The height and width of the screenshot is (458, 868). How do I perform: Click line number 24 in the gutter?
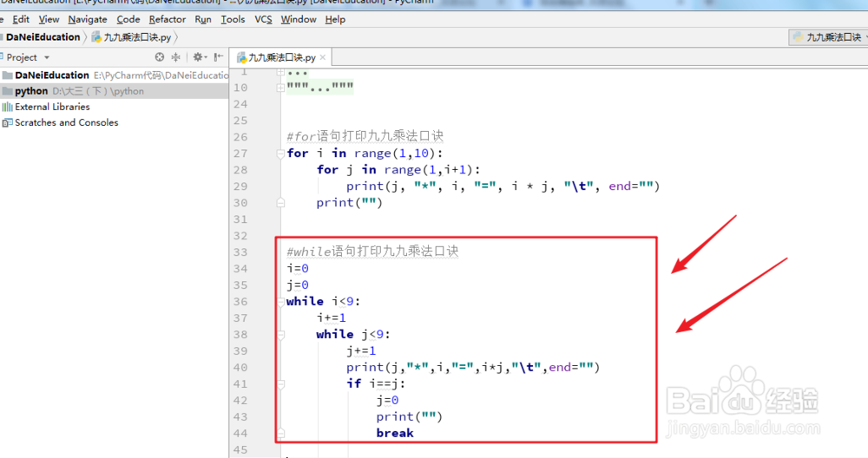tap(240, 104)
